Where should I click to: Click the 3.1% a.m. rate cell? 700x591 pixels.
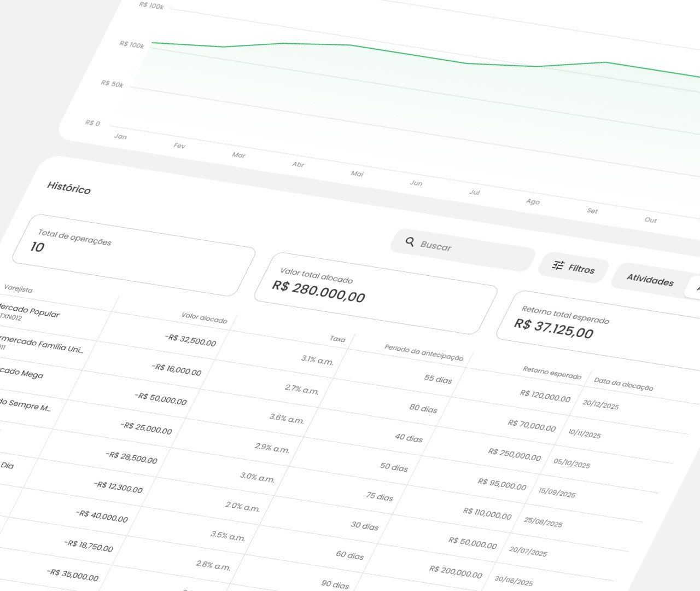pos(317,360)
